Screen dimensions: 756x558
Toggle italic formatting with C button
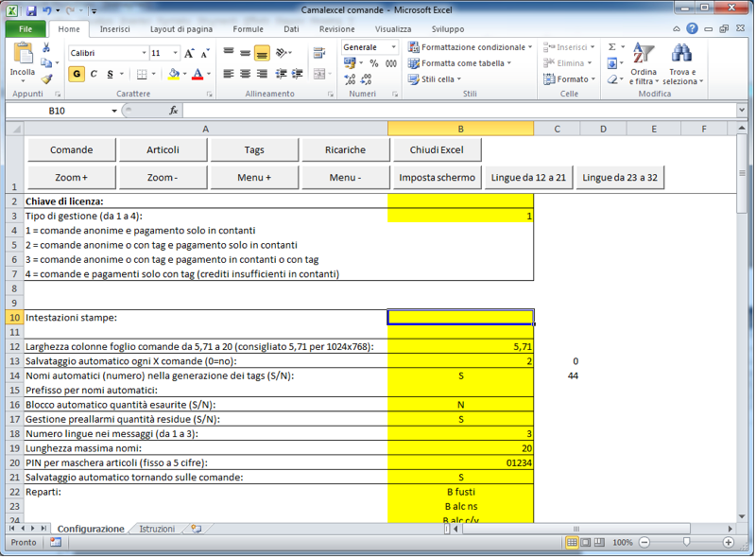[94, 74]
